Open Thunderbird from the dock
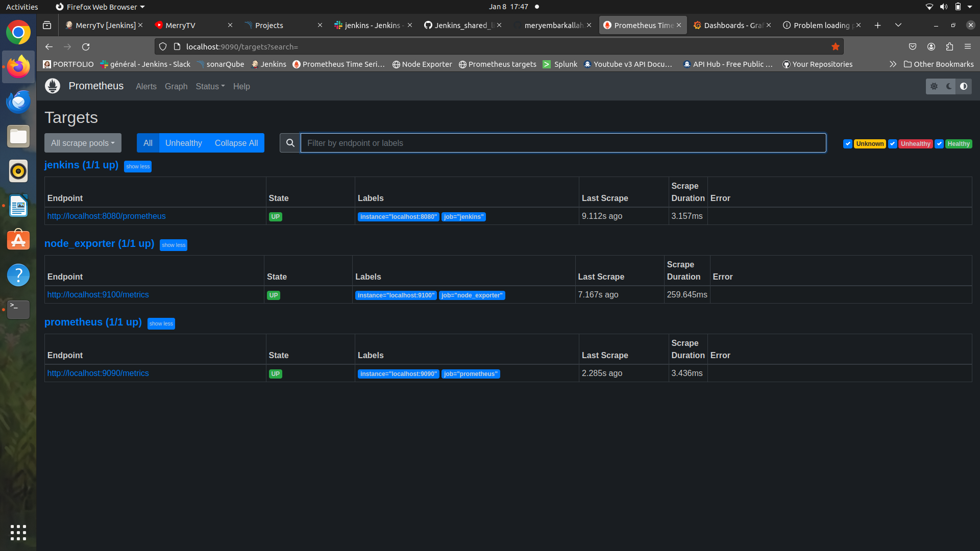Viewport: 980px width, 551px height. pos(18,102)
